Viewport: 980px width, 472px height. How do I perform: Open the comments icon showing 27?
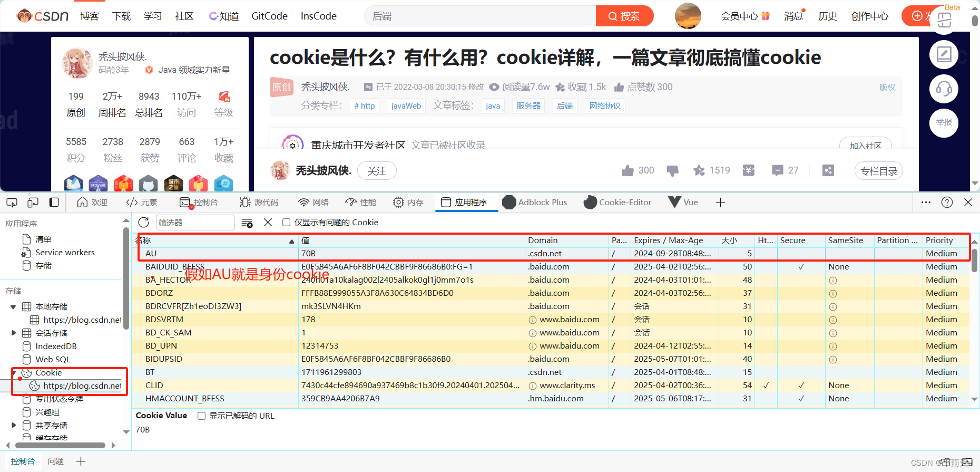[x=777, y=170]
